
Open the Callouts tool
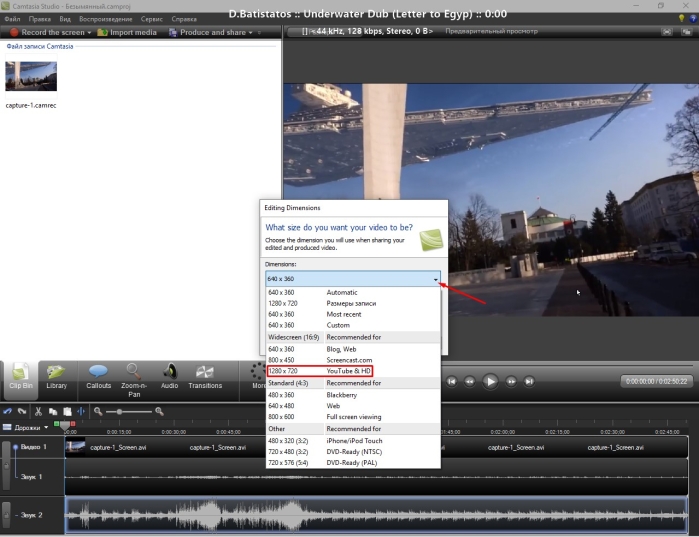(99, 378)
